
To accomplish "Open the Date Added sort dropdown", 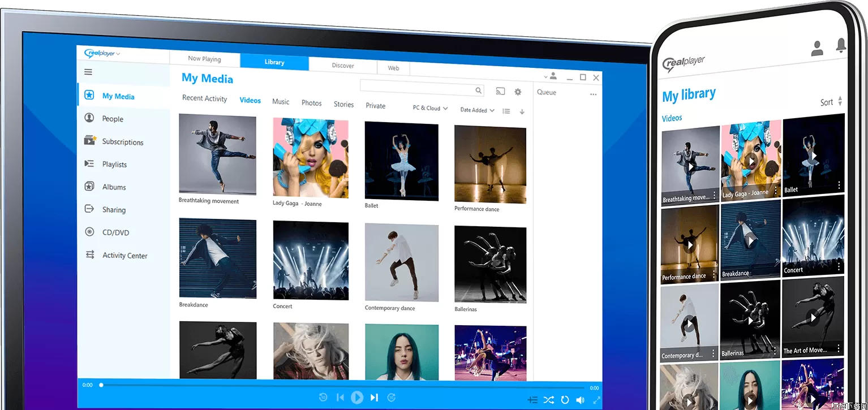I will 477,110.
